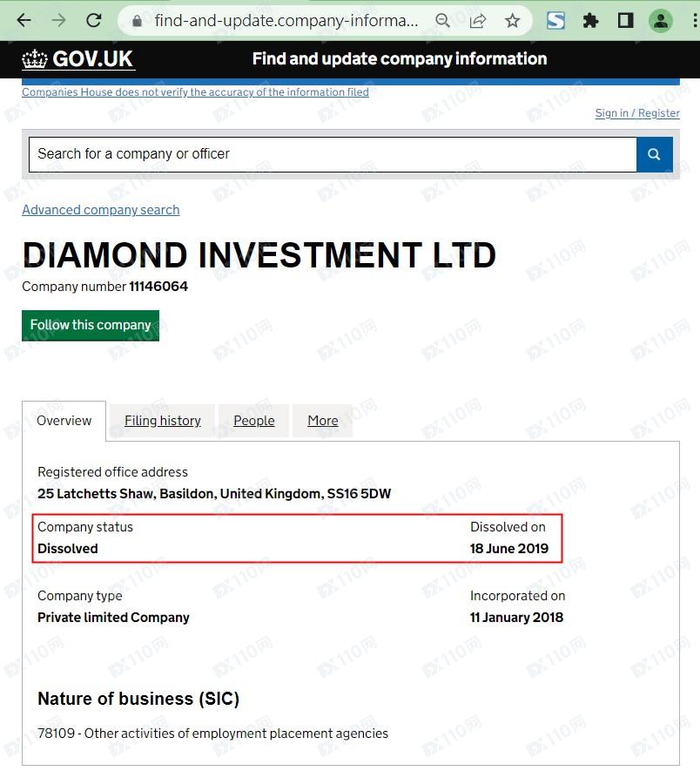The image size is (700, 771).
Task: Open the Chrome profile avatar
Action: 661,20
